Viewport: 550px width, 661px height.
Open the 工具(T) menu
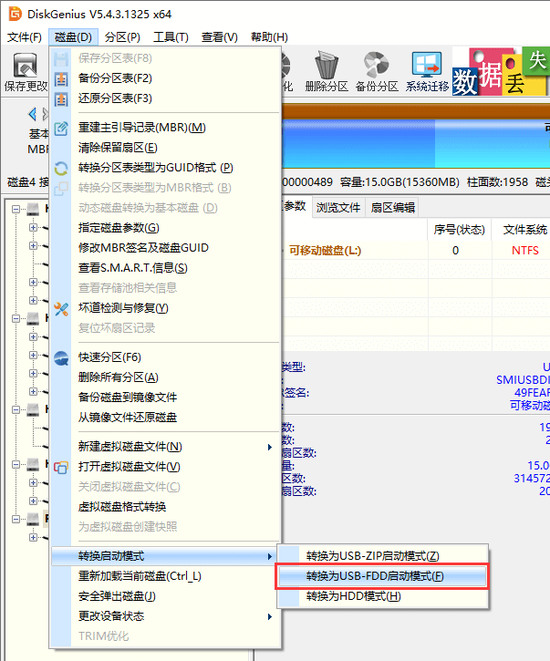point(171,37)
